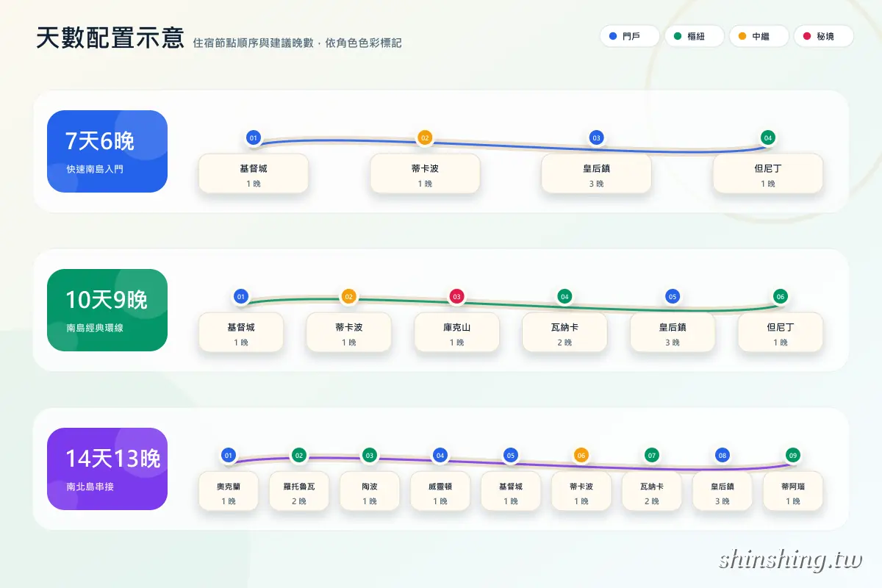
Task: Click orange node 06 in 14天13晚 route
Action: pyautogui.click(x=581, y=456)
